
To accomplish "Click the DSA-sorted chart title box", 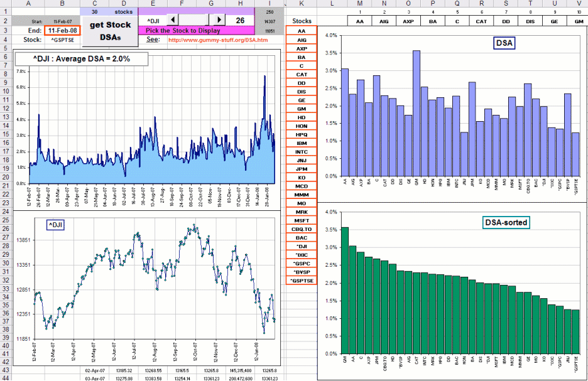I will (x=506, y=223).
